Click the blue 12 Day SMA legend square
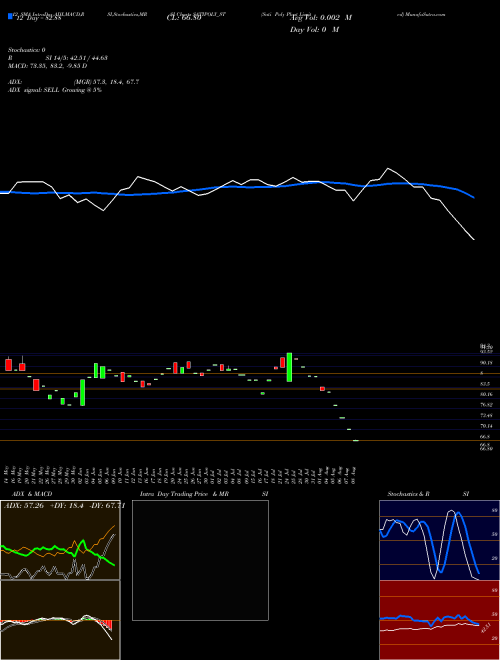Screen dimensions: 500x660 click(10, 16)
